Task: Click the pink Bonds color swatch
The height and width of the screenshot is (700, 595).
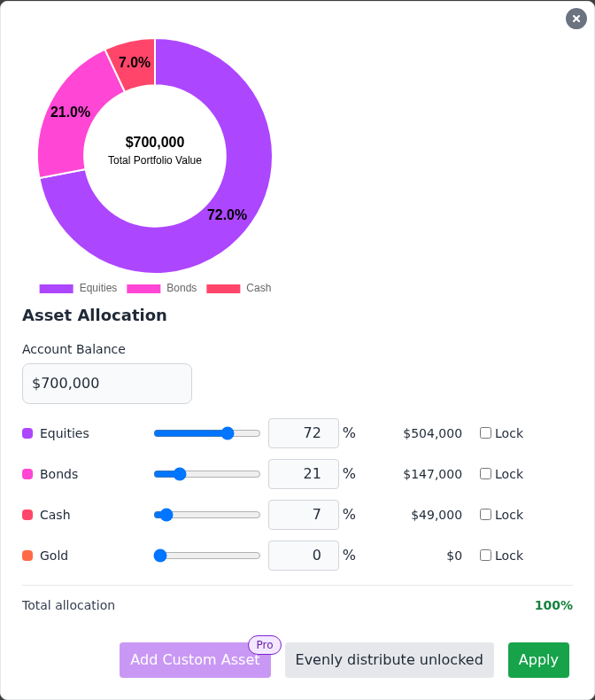Action: coord(27,474)
